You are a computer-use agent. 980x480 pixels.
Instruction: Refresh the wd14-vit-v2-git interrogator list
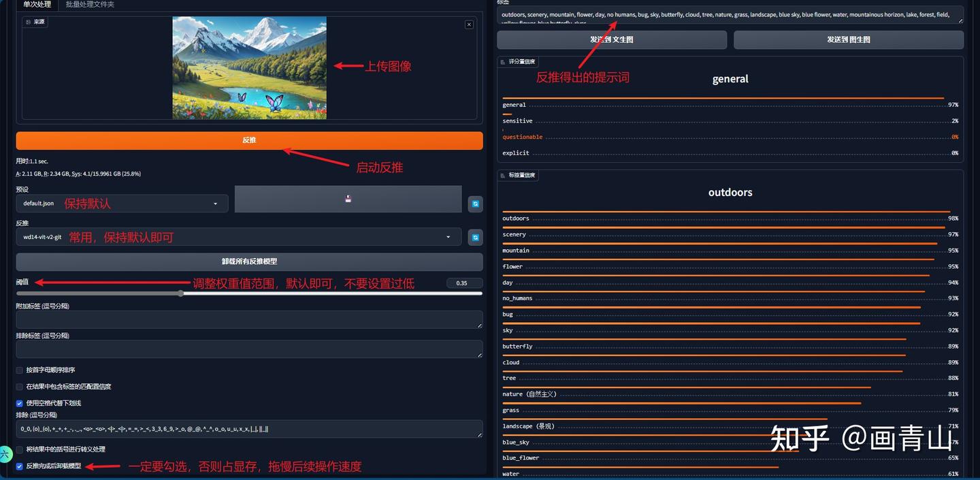coord(475,237)
